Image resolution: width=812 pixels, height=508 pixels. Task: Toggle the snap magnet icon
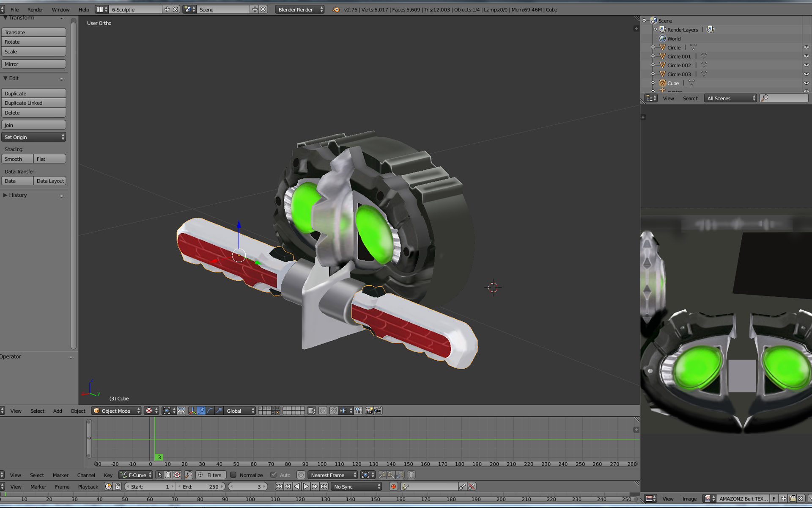[x=334, y=411]
